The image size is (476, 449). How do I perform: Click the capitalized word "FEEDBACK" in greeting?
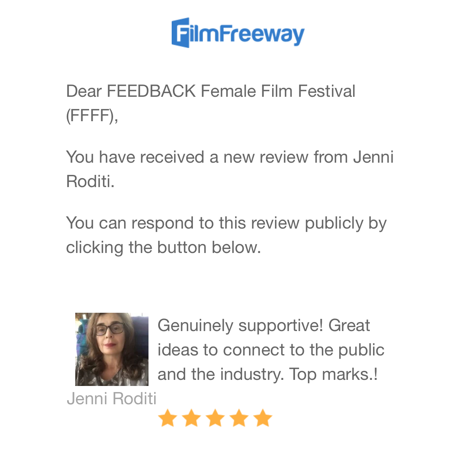(151, 91)
